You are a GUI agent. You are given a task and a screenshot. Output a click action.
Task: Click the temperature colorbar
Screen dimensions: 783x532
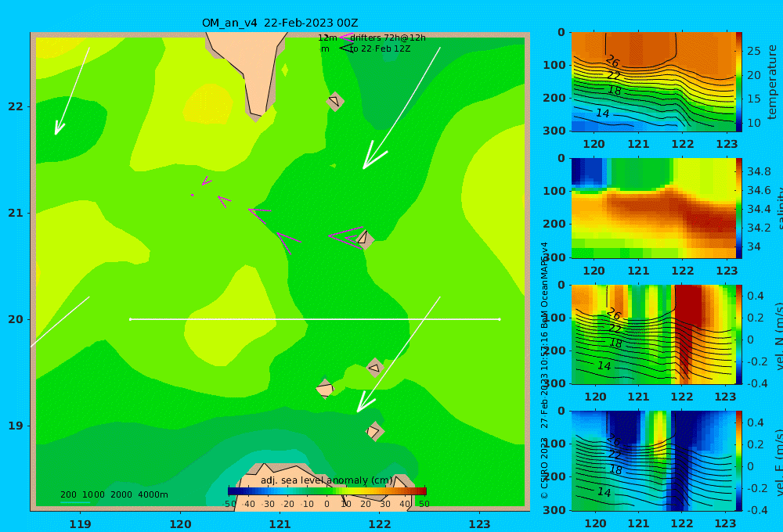click(739, 82)
